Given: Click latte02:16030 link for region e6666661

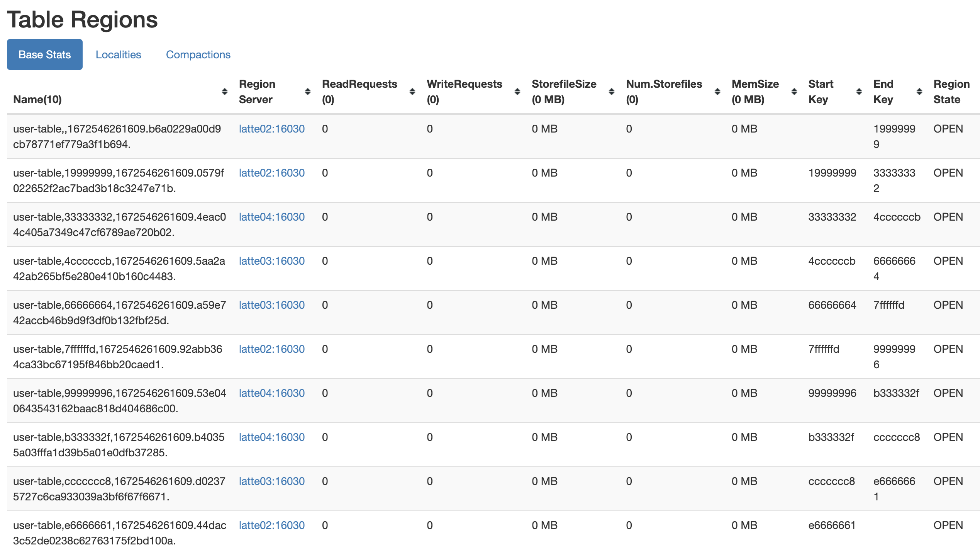Looking at the screenshot, I should [271, 525].
